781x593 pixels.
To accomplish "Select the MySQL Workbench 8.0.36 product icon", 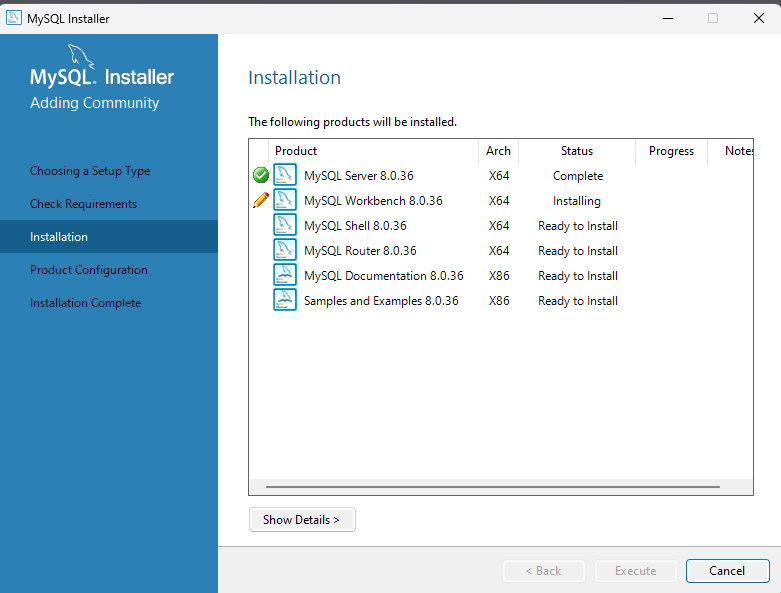I will coord(285,200).
